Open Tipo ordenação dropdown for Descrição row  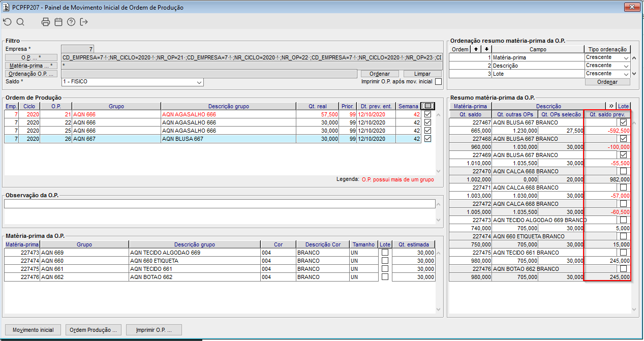[x=626, y=66]
